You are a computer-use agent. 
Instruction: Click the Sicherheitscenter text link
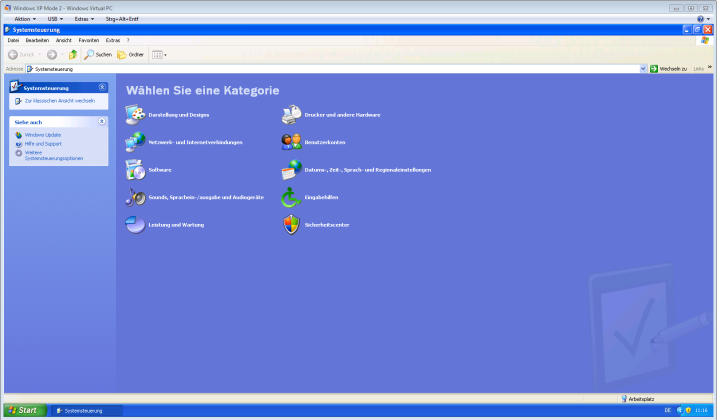click(327, 225)
